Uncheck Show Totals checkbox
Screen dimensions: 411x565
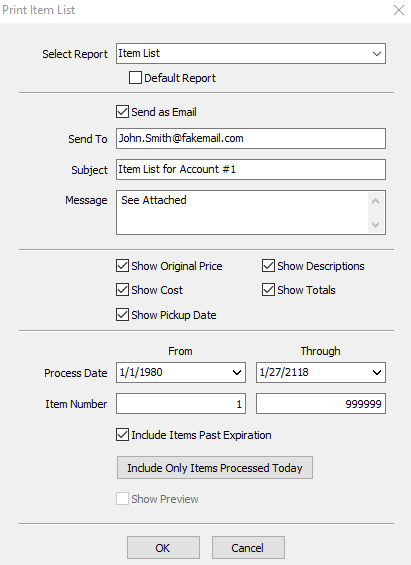[x=268, y=290]
